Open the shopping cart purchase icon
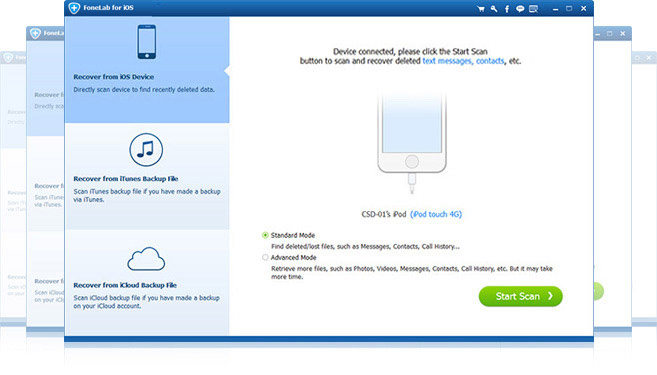Screen dimensions: 657x375 click(x=481, y=9)
